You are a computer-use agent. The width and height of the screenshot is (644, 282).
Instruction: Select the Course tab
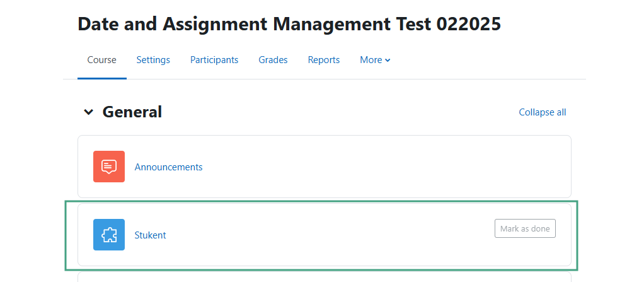point(102,60)
